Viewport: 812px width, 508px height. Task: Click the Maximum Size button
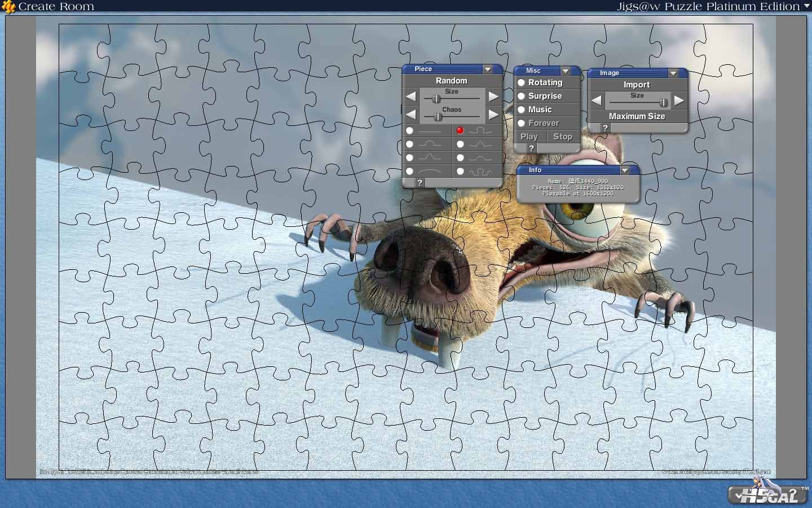point(637,116)
